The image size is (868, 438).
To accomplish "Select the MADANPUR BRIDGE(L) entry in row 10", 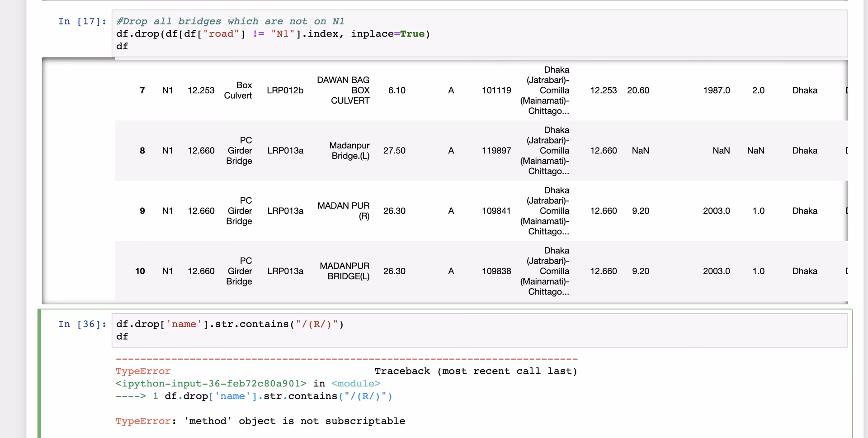I will coord(344,271).
